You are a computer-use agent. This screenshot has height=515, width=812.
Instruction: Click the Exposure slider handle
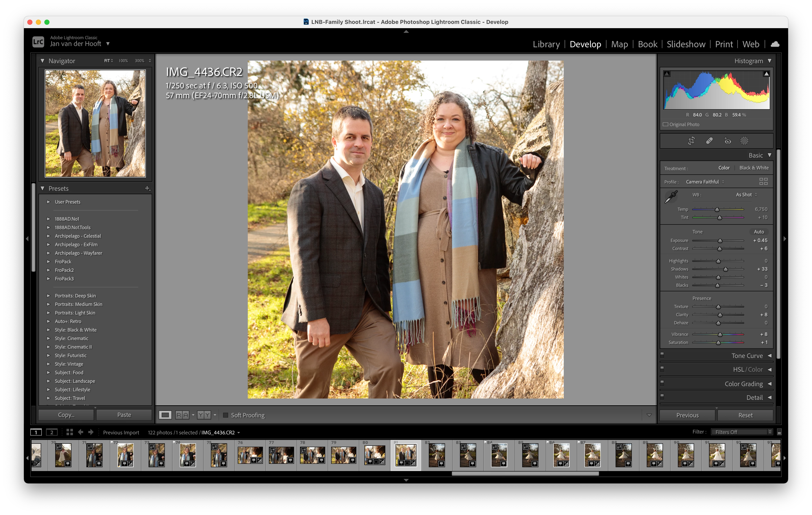coord(720,241)
